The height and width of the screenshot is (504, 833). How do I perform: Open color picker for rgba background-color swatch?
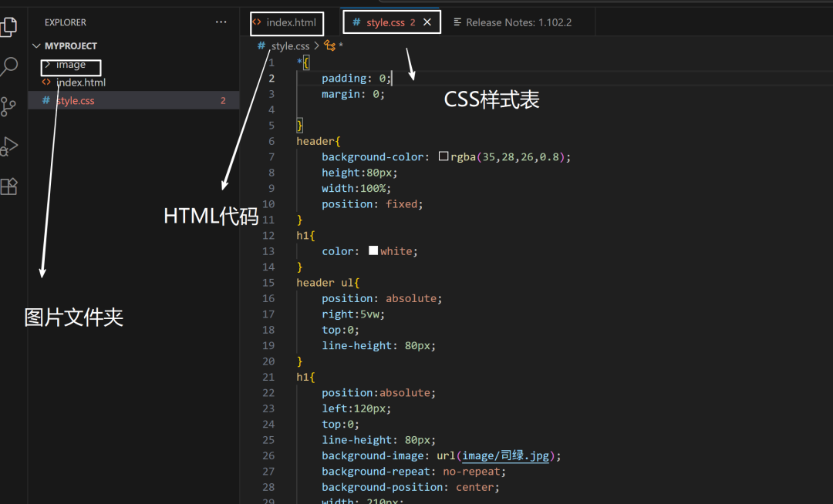pyautogui.click(x=443, y=156)
